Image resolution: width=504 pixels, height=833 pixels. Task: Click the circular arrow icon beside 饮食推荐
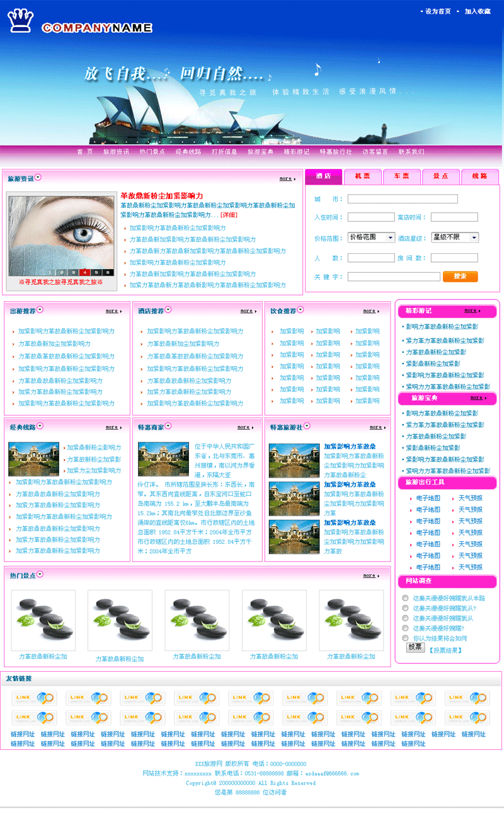(301, 309)
